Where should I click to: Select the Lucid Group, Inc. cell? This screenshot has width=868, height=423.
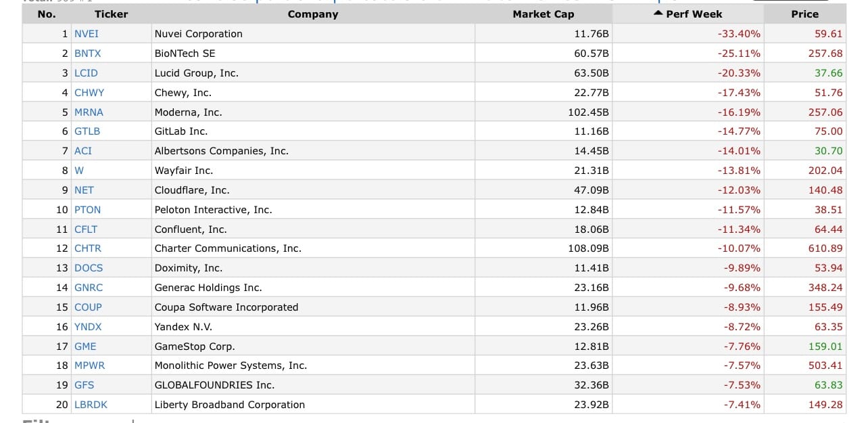(313, 73)
